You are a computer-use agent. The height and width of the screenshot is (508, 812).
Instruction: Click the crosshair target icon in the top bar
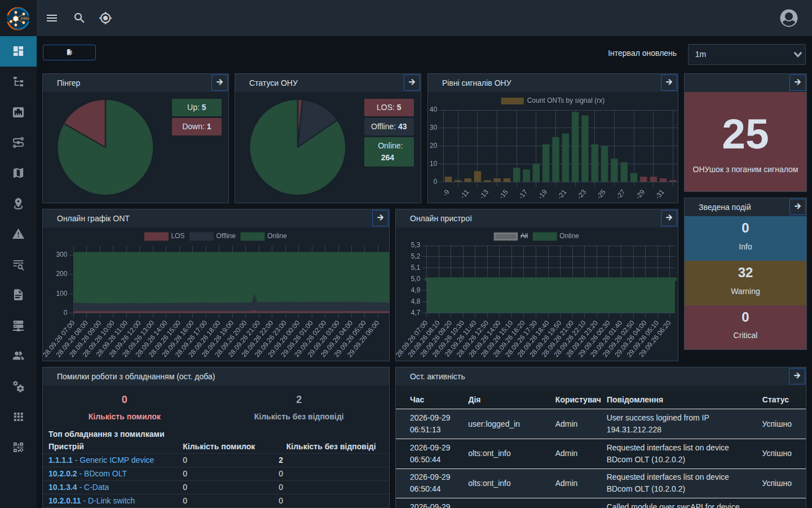pyautogui.click(x=105, y=18)
